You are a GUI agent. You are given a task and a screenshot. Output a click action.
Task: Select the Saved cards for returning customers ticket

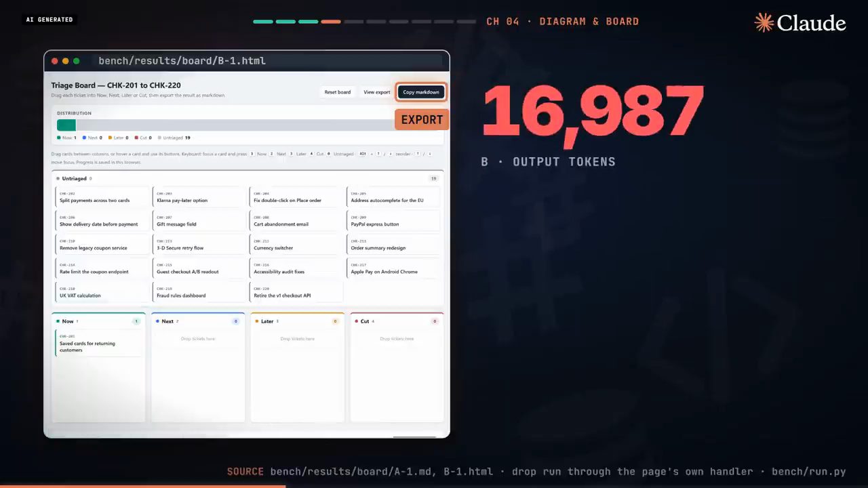[x=99, y=344]
